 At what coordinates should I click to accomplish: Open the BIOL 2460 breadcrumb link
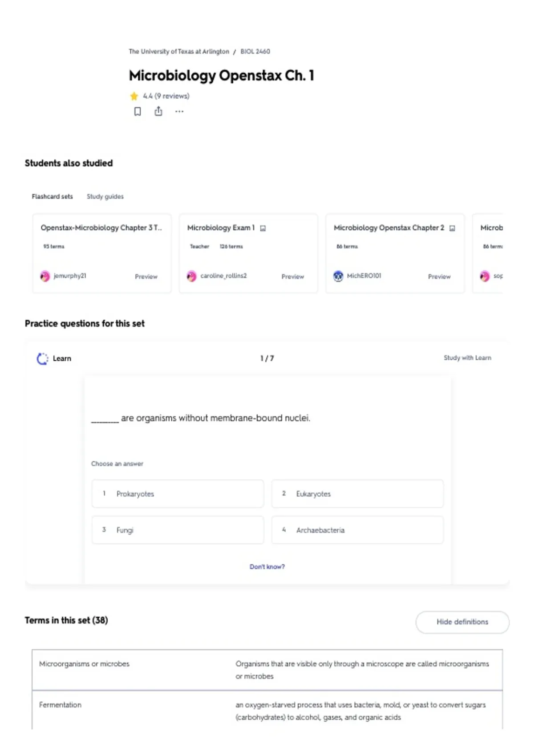[255, 52]
